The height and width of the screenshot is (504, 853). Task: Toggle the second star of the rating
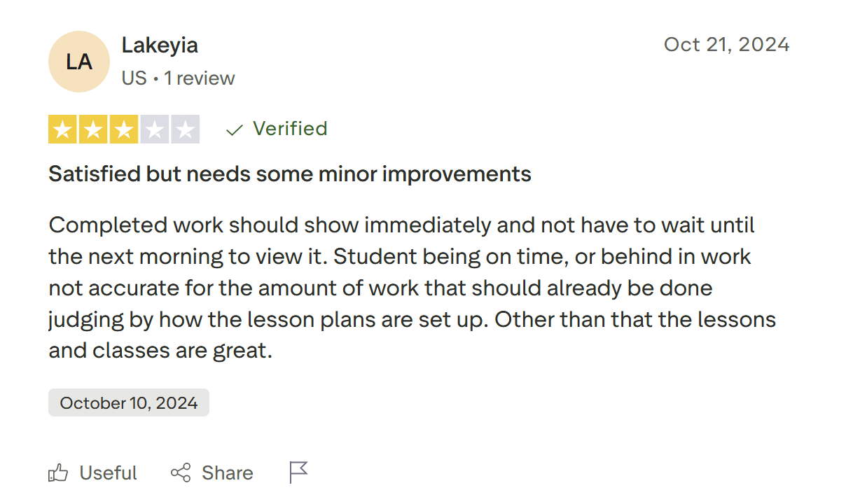tap(93, 129)
